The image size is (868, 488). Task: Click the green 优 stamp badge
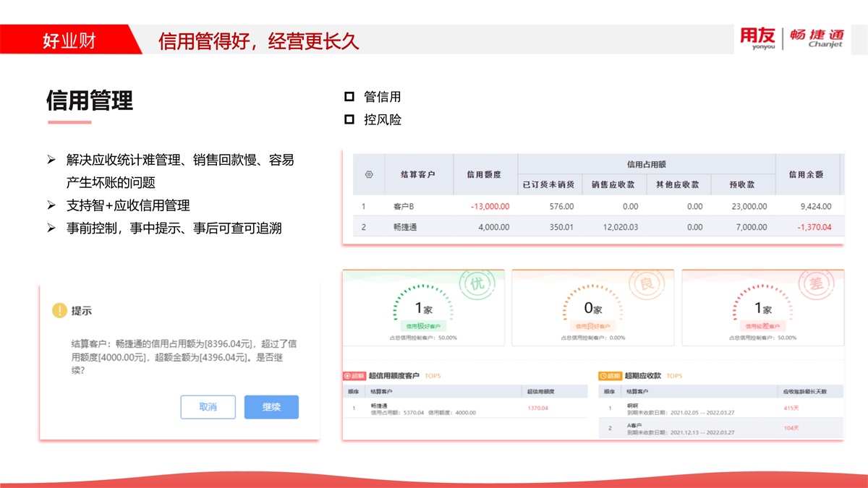pyautogui.click(x=478, y=283)
